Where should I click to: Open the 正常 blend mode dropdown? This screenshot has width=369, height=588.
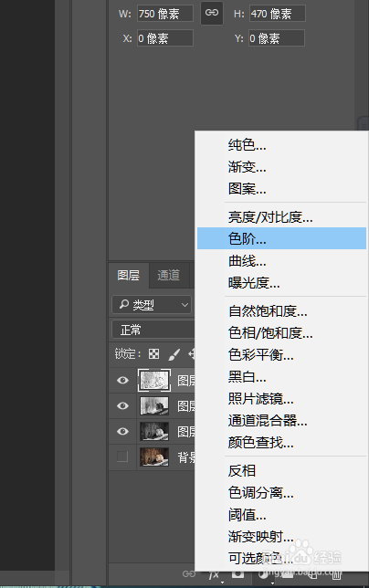tap(153, 330)
